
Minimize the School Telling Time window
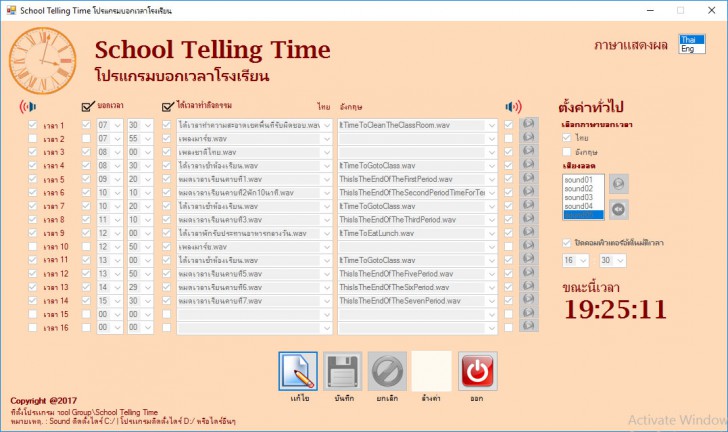tap(650, 10)
